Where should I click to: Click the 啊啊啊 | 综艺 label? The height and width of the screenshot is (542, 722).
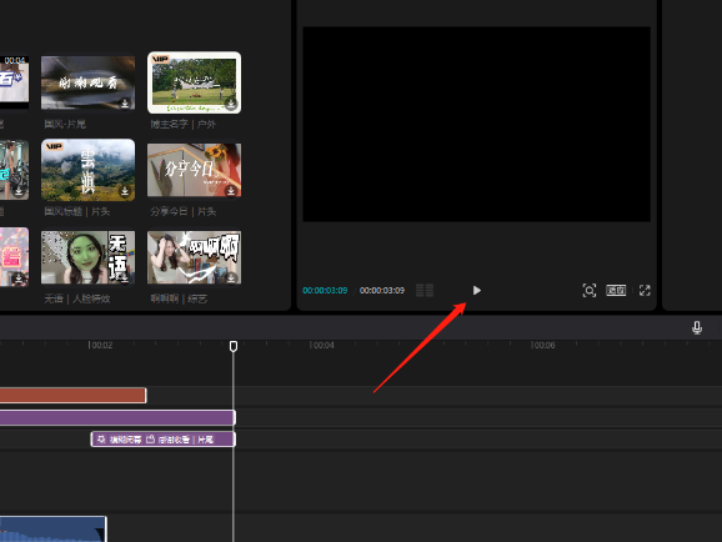tap(179, 299)
